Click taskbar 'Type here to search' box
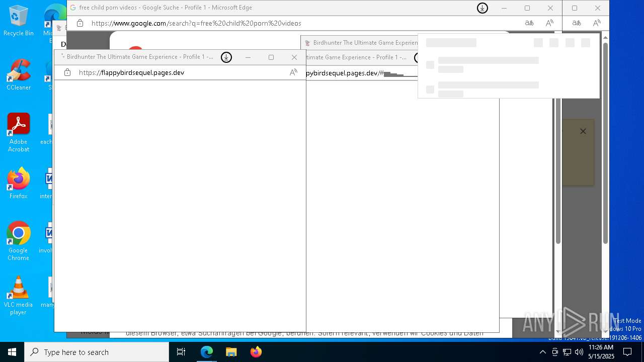 [97, 352]
